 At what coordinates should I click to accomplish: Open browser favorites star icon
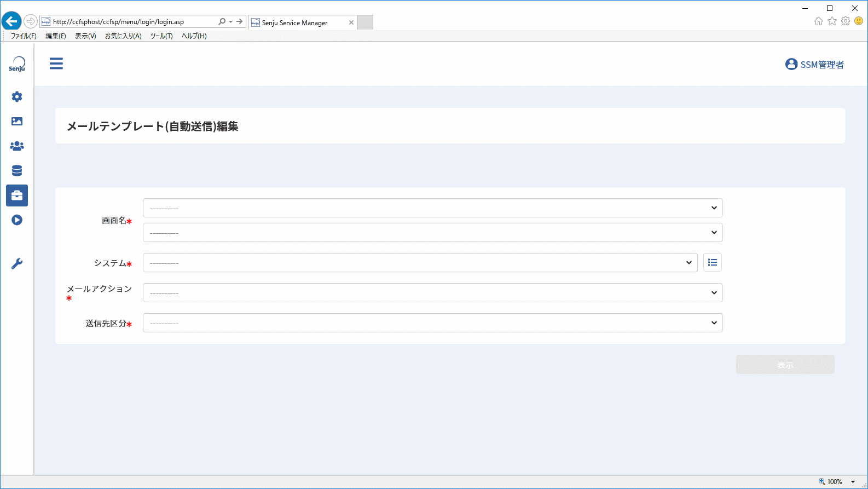(832, 21)
